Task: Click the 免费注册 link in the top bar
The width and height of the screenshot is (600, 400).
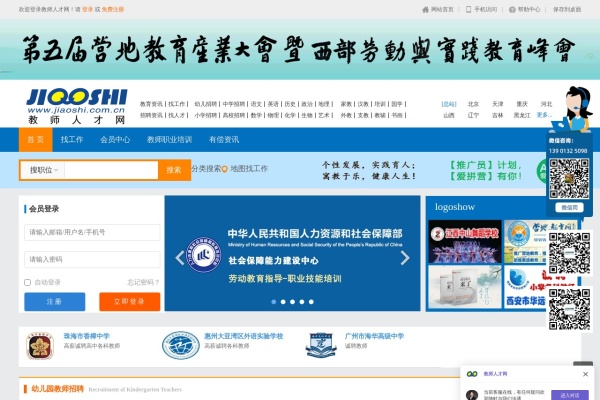Action: 112,10
